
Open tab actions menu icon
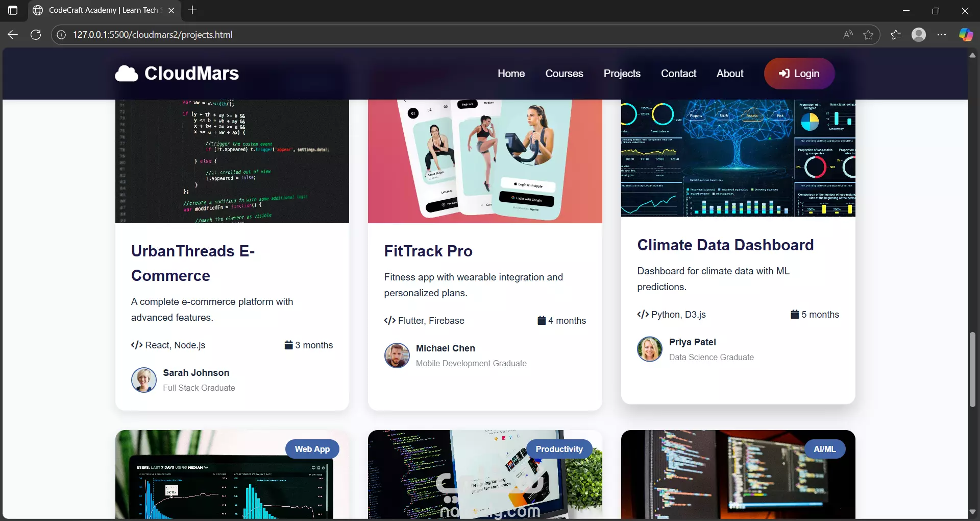(13, 10)
